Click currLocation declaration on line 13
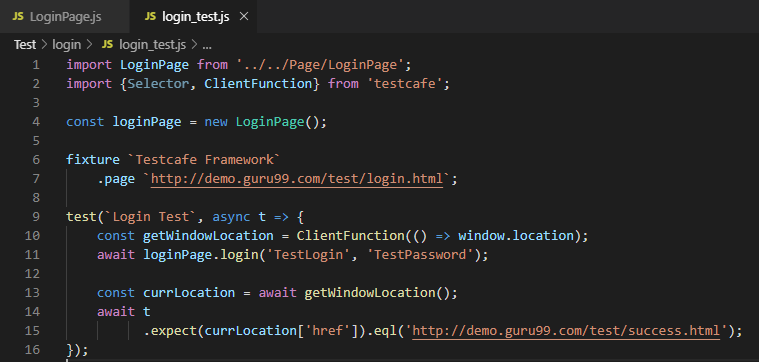 point(189,293)
